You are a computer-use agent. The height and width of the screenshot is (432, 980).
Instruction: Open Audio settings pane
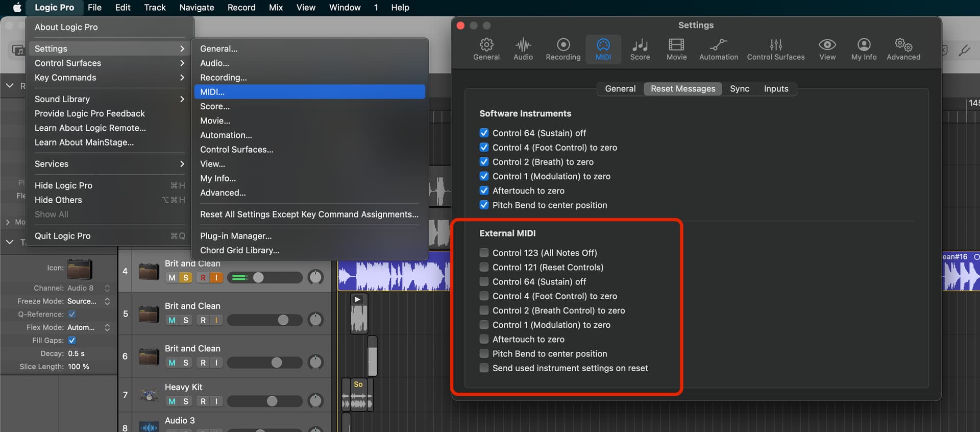pos(523,49)
